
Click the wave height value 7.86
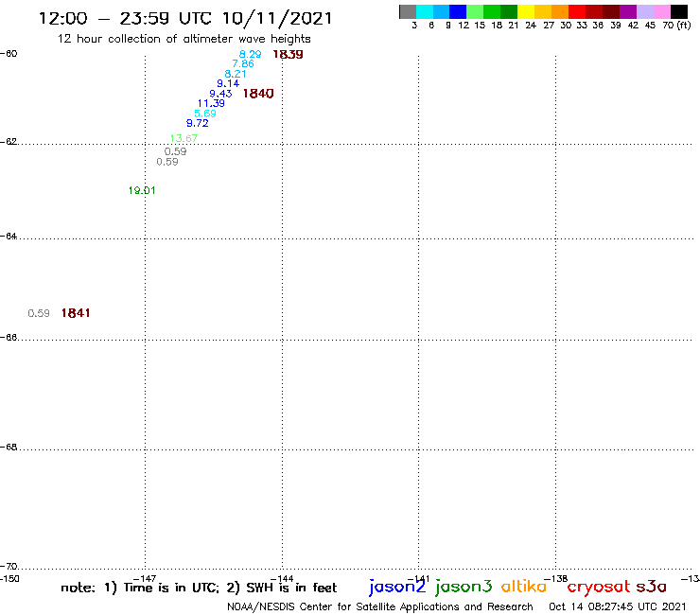[x=243, y=64]
